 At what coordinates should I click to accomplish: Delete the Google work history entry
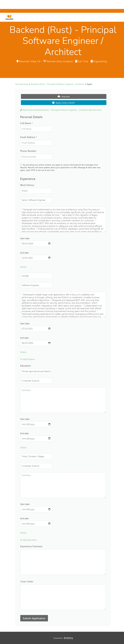point(23,352)
